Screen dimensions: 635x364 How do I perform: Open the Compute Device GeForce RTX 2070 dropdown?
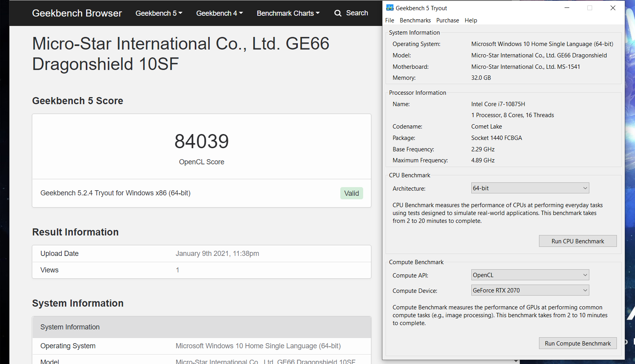(x=530, y=290)
